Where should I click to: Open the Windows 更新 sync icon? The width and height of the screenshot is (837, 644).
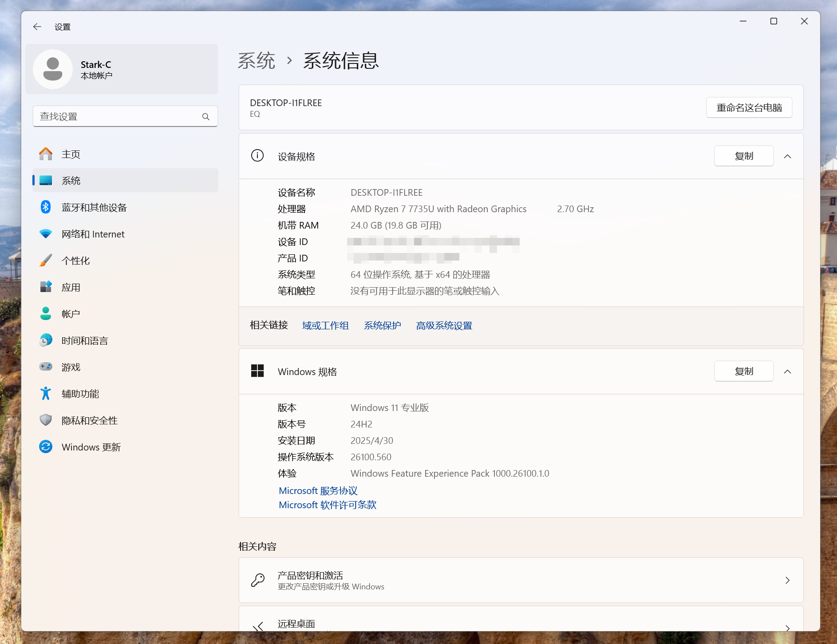[x=46, y=447]
